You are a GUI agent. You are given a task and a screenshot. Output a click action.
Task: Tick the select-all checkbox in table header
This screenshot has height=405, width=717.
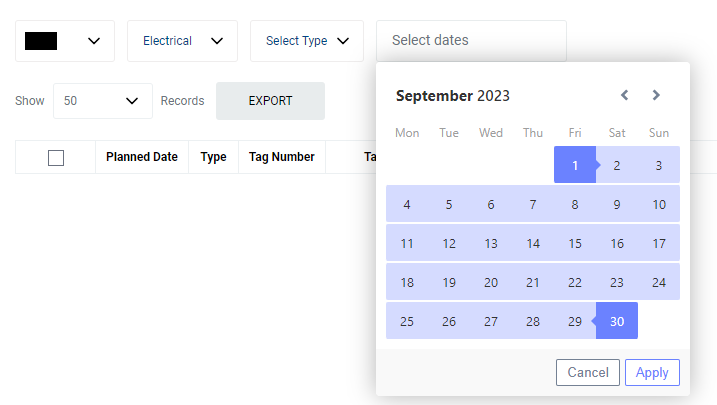tap(56, 158)
